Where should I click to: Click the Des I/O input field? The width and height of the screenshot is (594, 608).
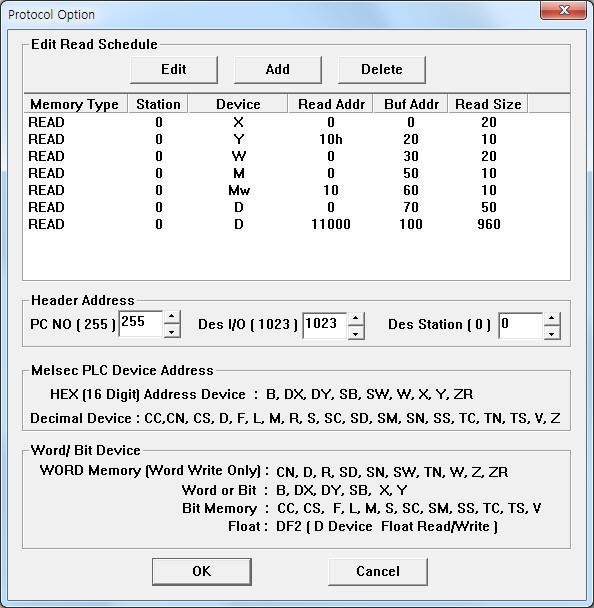tap(325, 325)
